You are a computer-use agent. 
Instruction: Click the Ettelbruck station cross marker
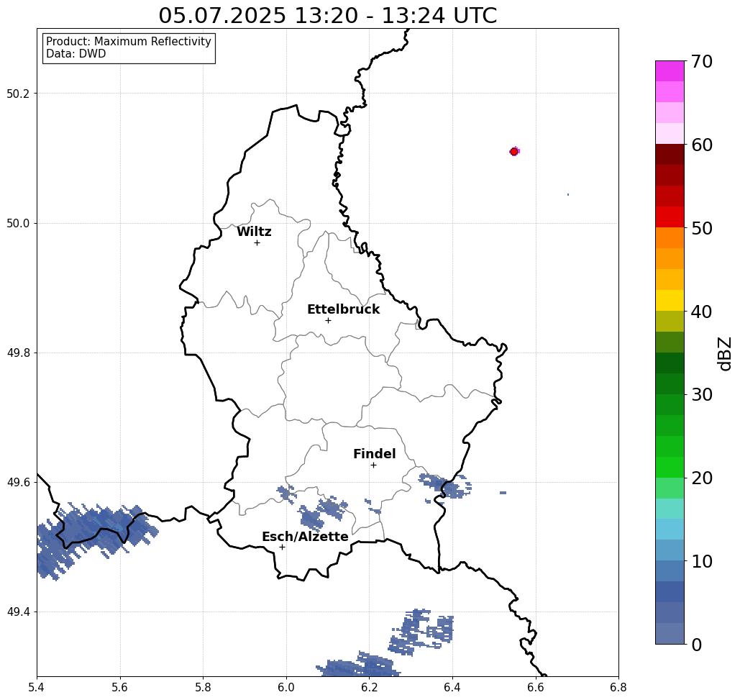click(329, 320)
